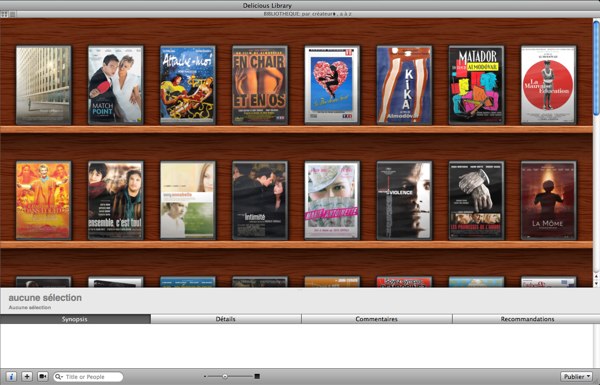The height and width of the screenshot is (385, 600).
Task: Select the orange-yellow poster cover
Action: [x=44, y=201]
